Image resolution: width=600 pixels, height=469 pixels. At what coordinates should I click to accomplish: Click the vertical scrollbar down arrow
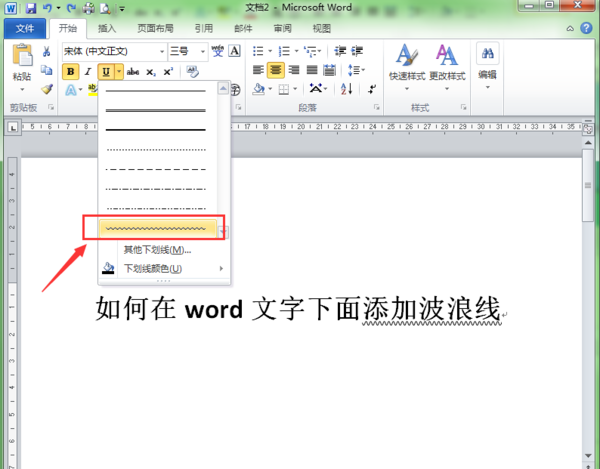tap(588, 456)
